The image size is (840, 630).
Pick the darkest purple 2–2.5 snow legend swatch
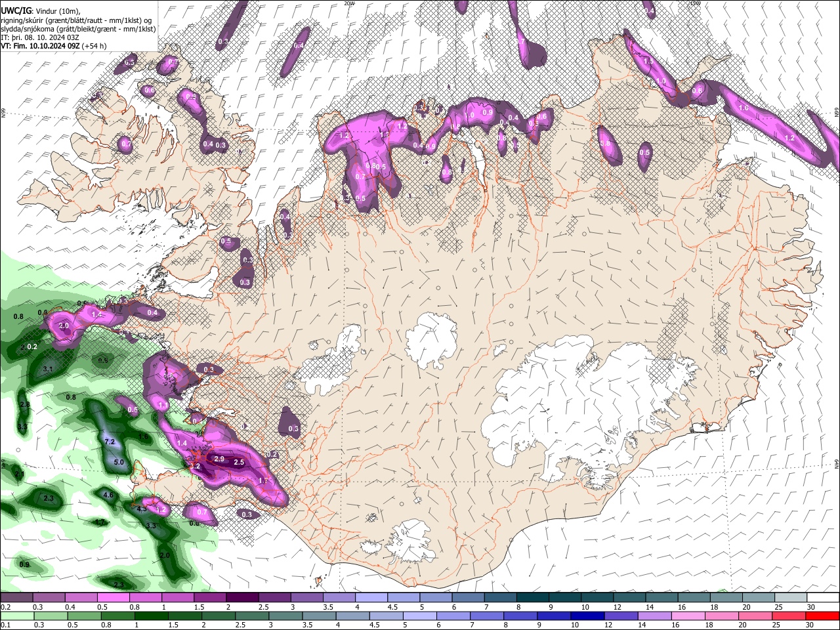coord(242,597)
